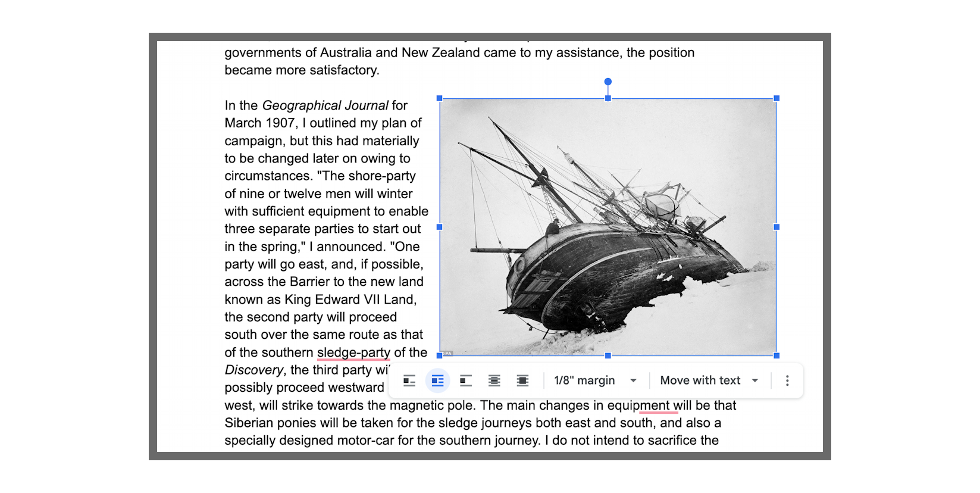The image size is (980, 493).
Task: Click the top-center image resize handle
Action: click(x=608, y=98)
